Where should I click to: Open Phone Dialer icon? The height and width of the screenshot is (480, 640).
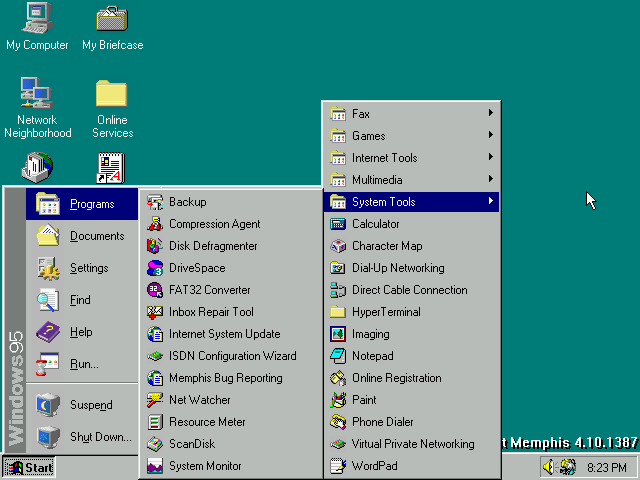(338, 422)
